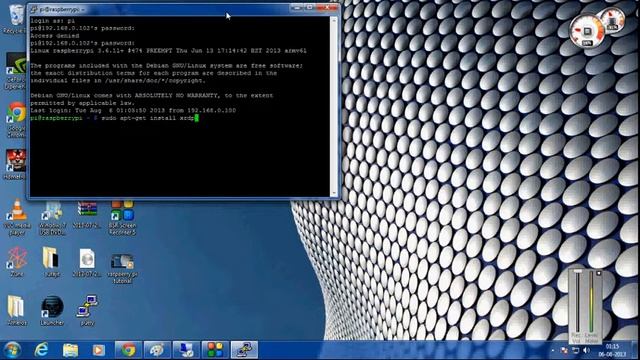The image size is (640, 360).
Task: Open the red star network shortcut icon
Action: pyautogui.click(x=17, y=262)
